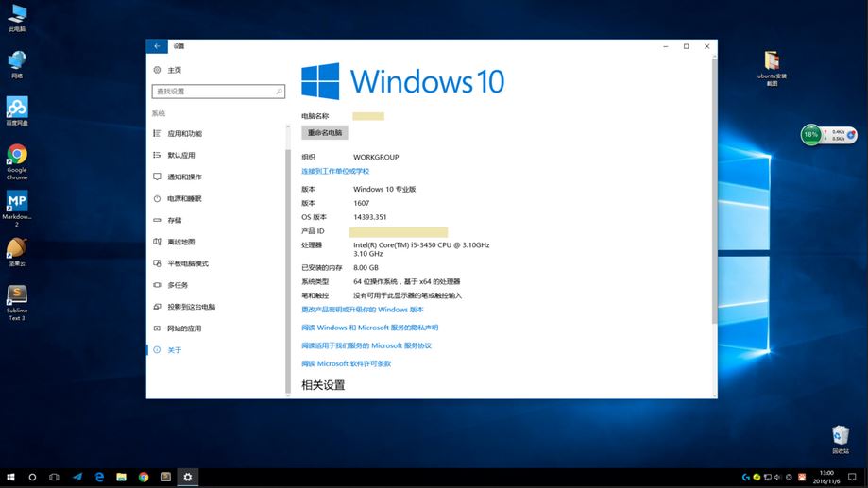
Task: Select 网络 desktop icon
Action: (x=17, y=65)
